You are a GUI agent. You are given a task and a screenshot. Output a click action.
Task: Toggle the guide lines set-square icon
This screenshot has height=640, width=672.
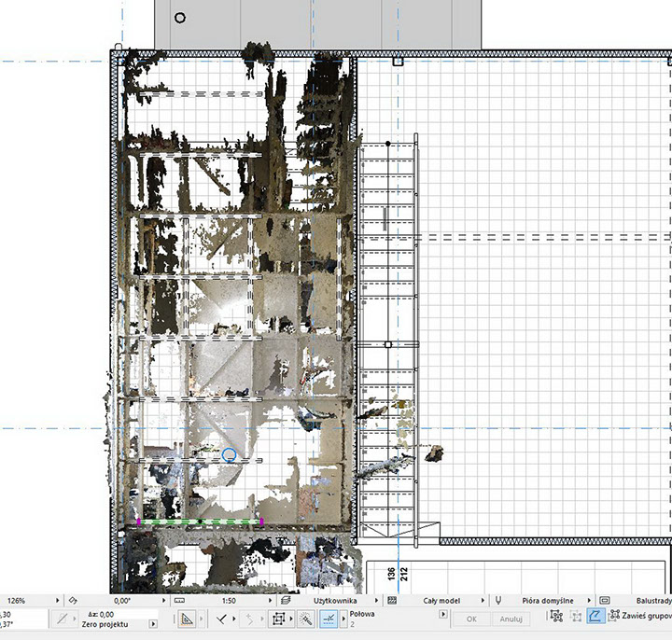[x=187, y=619]
